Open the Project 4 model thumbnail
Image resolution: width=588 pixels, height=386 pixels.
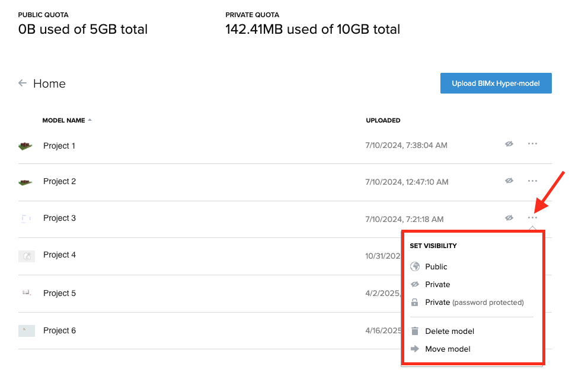[x=27, y=256]
